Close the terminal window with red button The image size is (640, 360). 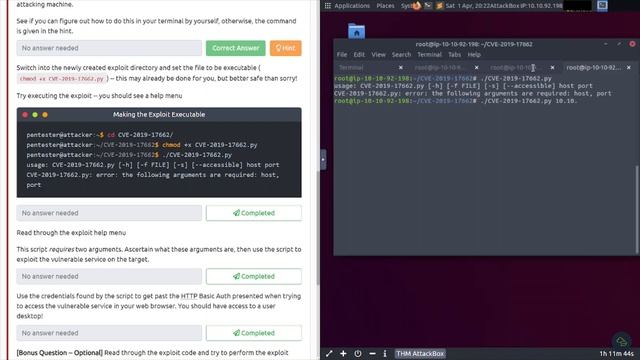[x=632, y=44]
